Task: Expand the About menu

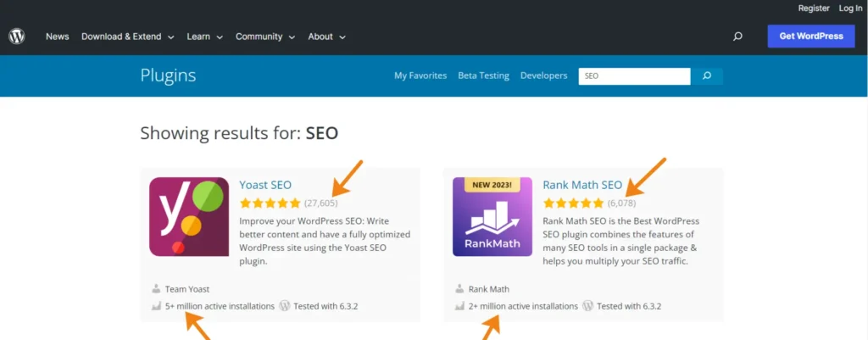Action: pos(326,36)
